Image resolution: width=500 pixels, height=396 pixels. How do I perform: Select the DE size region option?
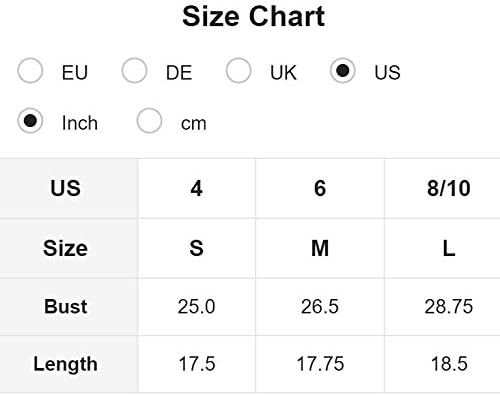pyautogui.click(x=134, y=71)
